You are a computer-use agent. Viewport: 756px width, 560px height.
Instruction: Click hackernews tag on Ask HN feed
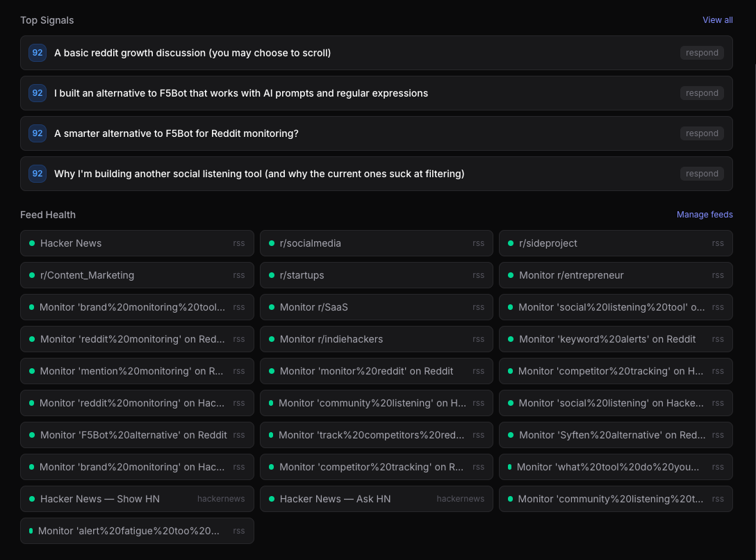[x=460, y=499]
